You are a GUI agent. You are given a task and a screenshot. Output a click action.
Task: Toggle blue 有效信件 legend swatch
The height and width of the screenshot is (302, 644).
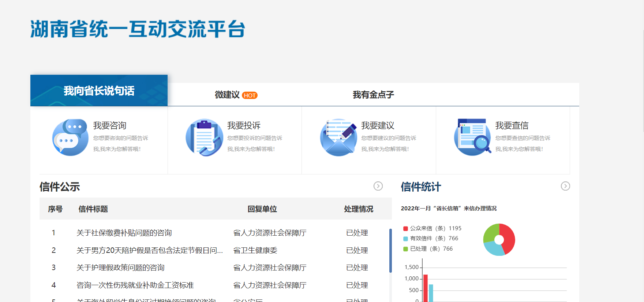click(x=405, y=239)
